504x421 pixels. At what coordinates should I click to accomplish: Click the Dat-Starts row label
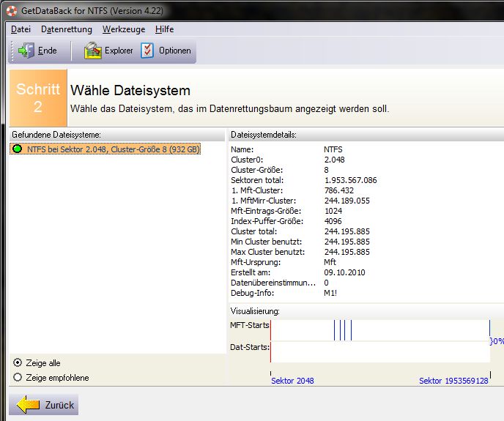[250, 347]
